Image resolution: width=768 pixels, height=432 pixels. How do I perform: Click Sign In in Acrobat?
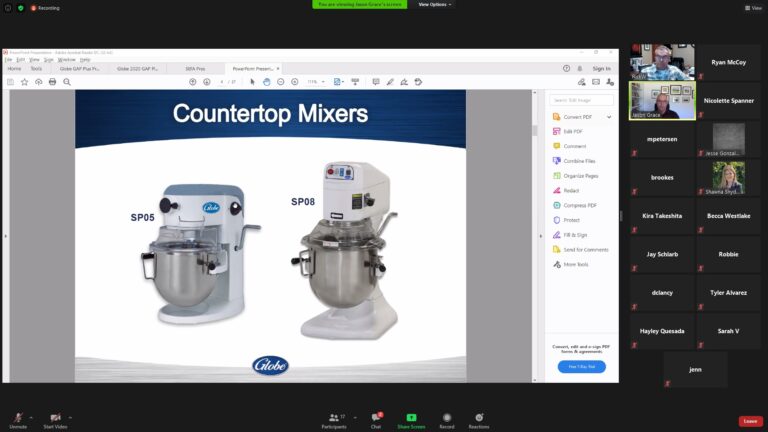point(601,69)
